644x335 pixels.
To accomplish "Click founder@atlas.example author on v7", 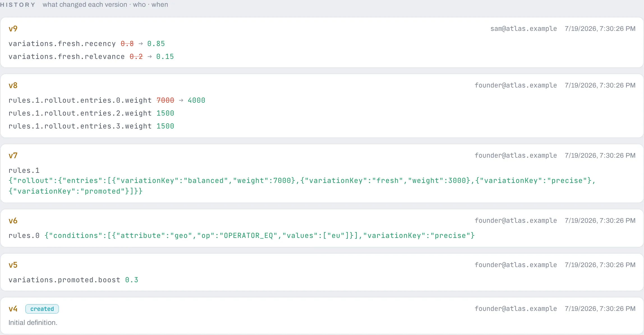I will [516, 155].
